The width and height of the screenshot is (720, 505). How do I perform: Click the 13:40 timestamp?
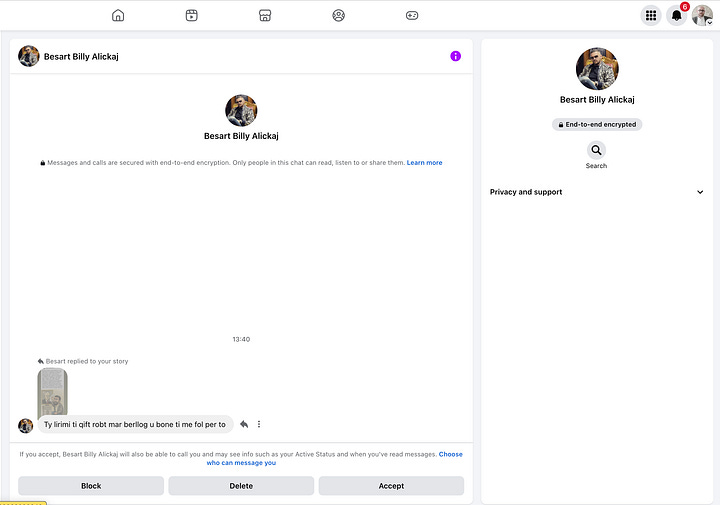pyautogui.click(x=241, y=339)
